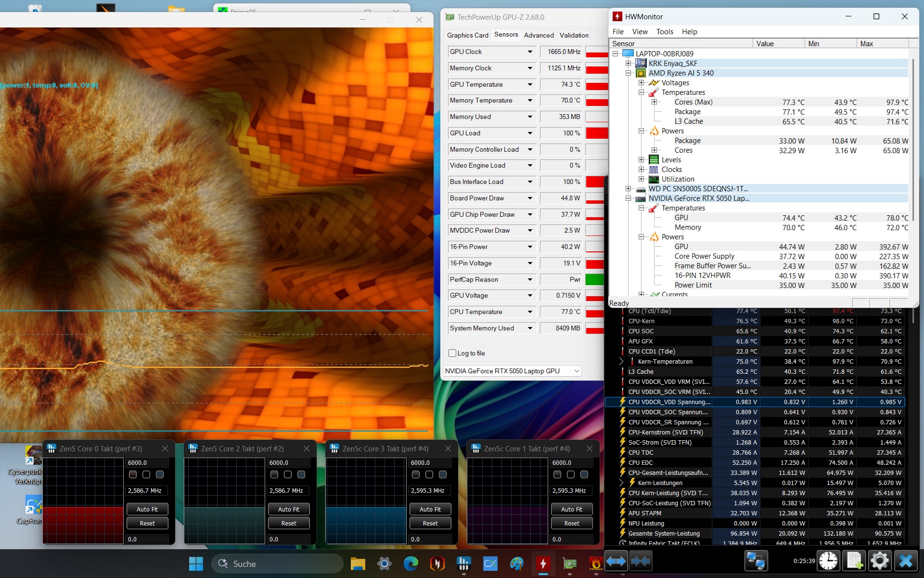Click the clock reset icon in HWiNFO toolbar
This screenshot has width=924, height=578.
click(x=828, y=561)
